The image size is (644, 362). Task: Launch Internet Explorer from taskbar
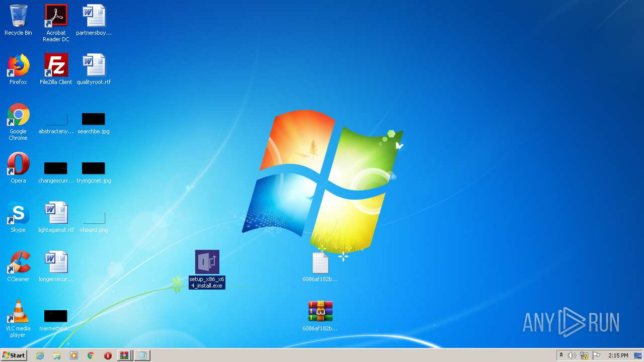click(x=40, y=355)
